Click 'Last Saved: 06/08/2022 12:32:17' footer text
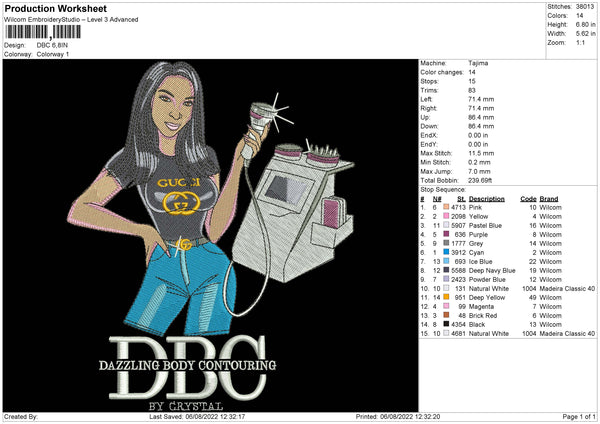600x424 pixels. point(197,416)
